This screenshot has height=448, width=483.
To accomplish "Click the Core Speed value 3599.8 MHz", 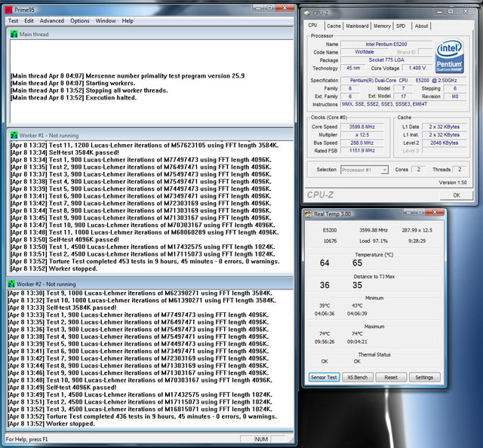I will point(362,127).
